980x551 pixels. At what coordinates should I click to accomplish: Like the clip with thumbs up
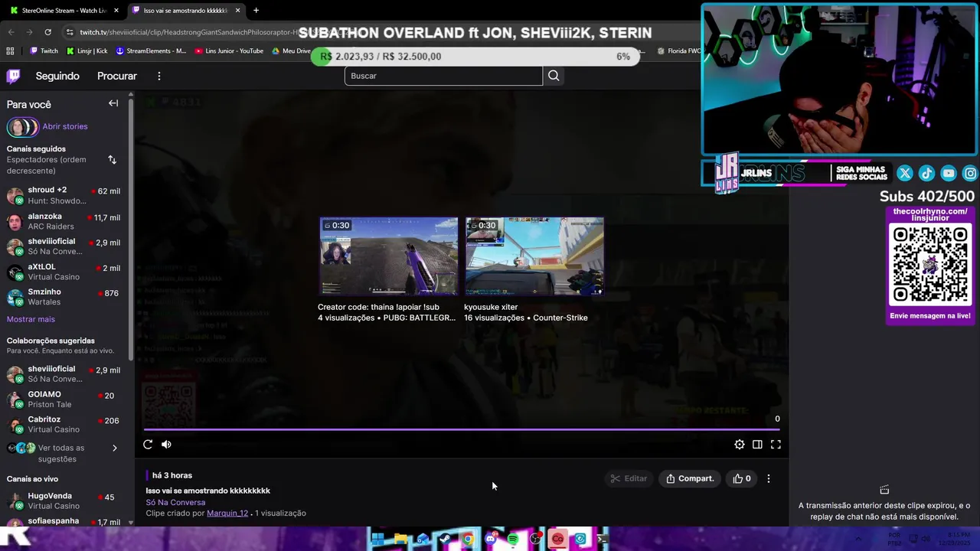coord(742,478)
